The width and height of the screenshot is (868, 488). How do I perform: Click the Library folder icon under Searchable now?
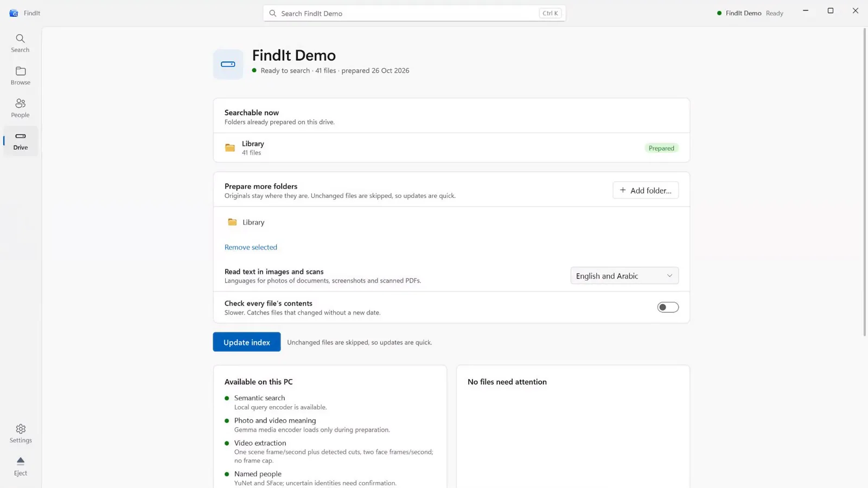pyautogui.click(x=230, y=147)
